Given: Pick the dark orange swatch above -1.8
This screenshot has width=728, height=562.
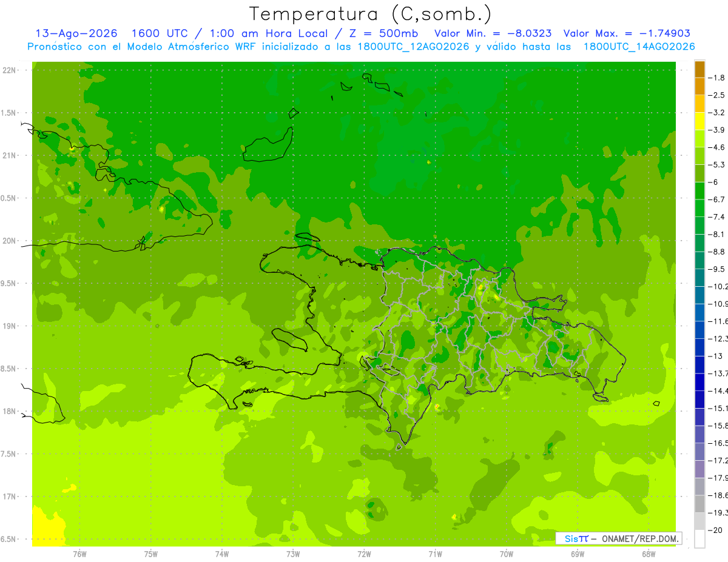Looking at the screenshot, I should click(x=699, y=69).
